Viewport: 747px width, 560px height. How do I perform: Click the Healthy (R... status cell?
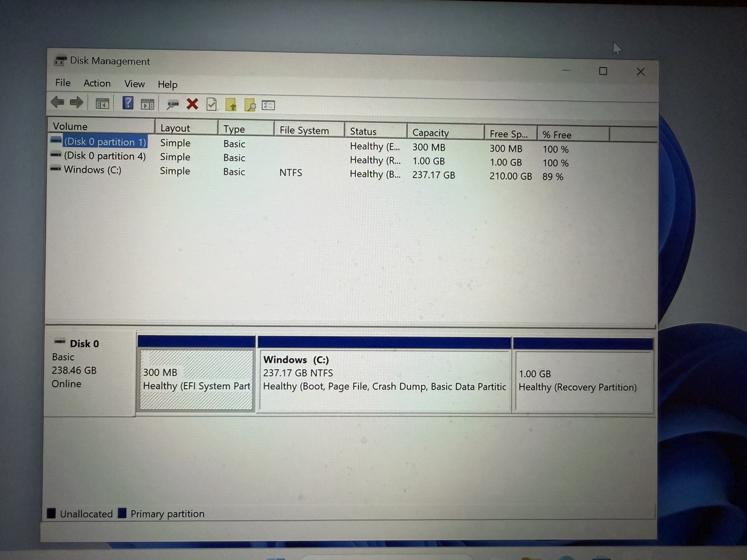375,160
